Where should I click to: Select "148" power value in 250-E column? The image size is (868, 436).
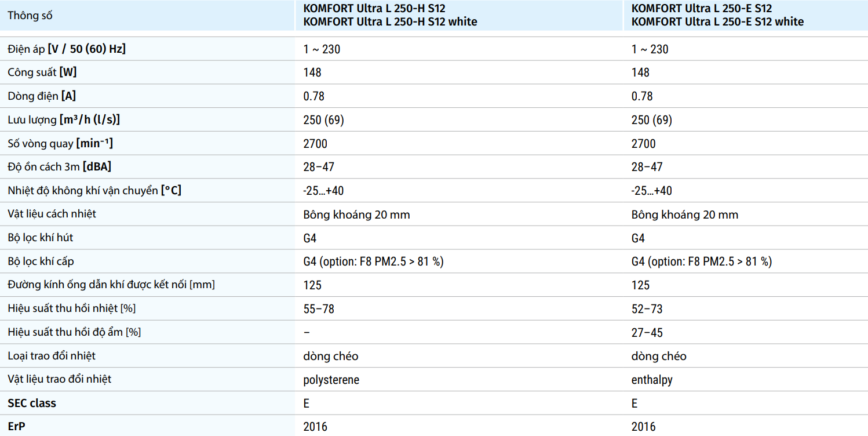(640, 72)
